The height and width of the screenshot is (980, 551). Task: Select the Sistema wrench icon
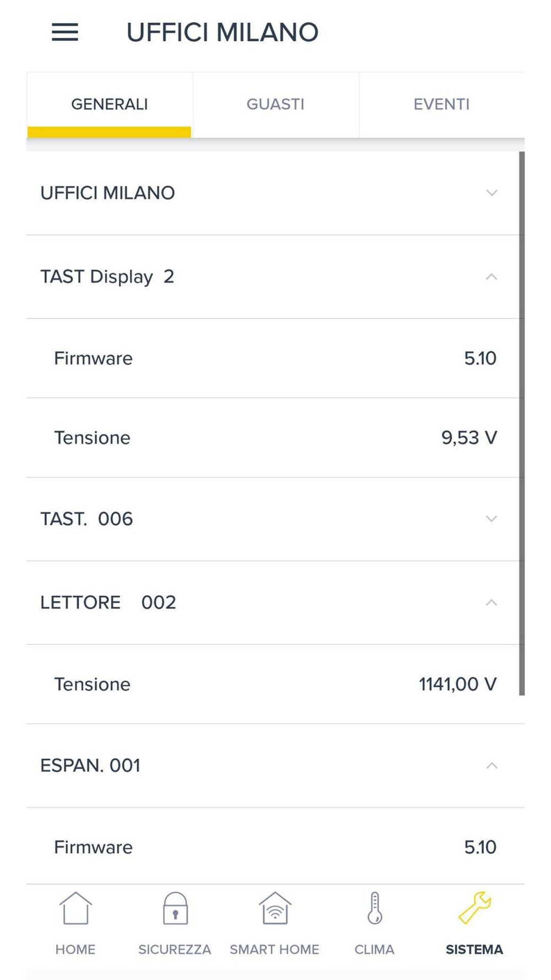(x=474, y=908)
